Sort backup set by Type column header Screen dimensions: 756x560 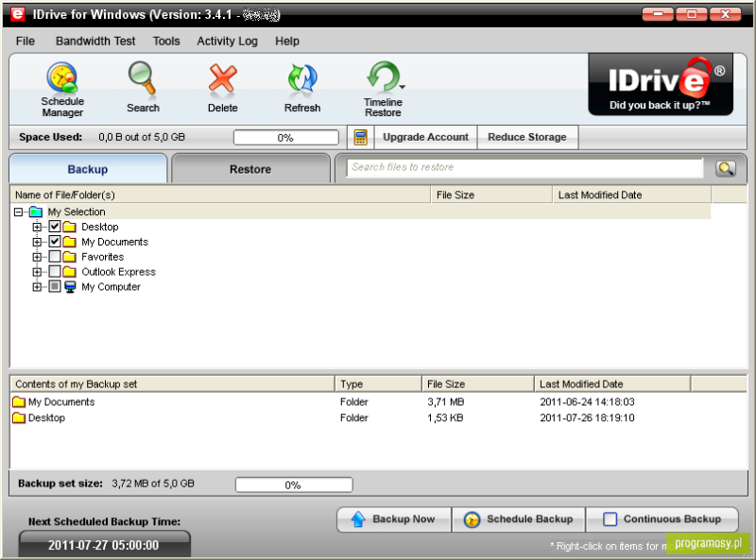point(378,384)
